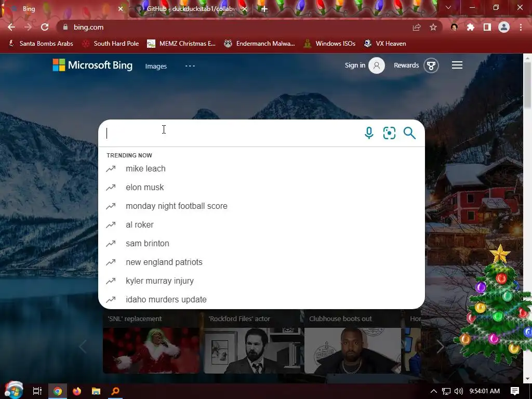Select monday night football score suggestion

(261, 206)
